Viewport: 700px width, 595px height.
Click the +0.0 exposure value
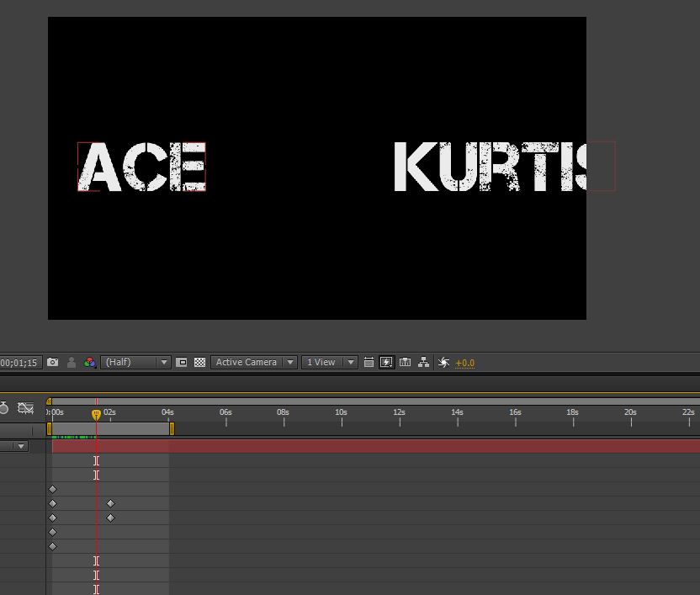click(464, 364)
